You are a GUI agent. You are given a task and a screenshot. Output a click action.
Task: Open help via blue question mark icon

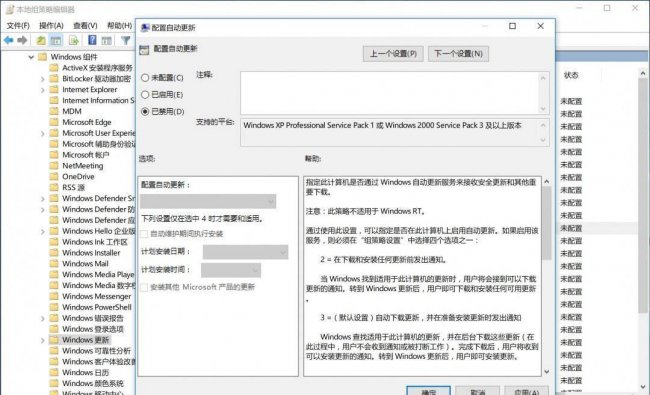pos(92,40)
